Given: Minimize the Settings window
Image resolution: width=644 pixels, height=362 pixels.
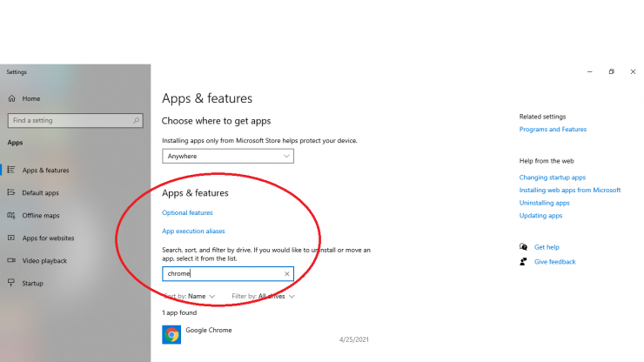Looking at the screenshot, I should [x=590, y=71].
